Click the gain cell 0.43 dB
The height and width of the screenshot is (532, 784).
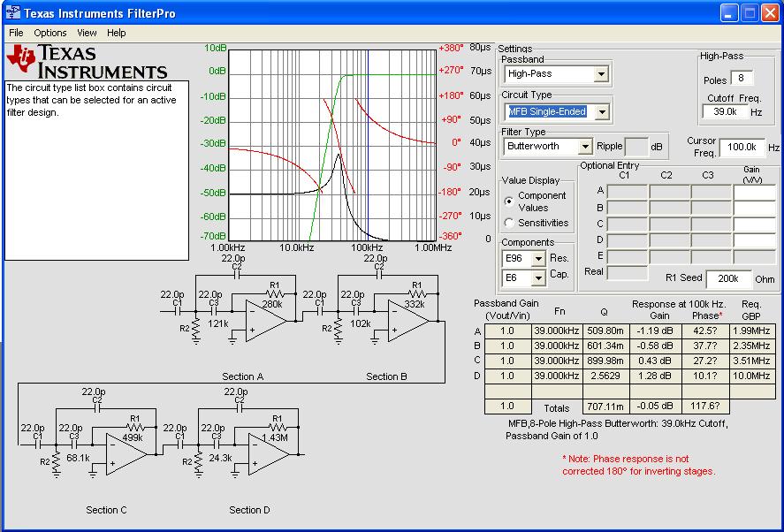coord(656,361)
